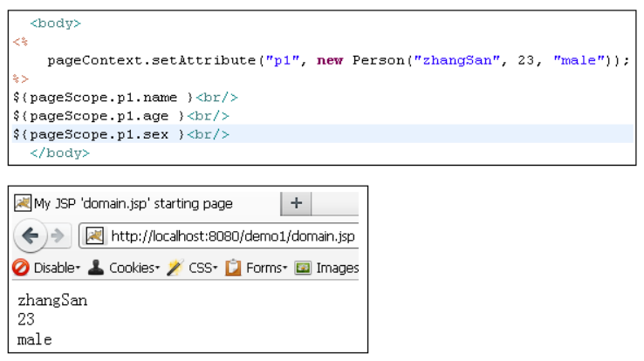This screenshot has width=644, height=361.
Task: Click the "p1" string literal in code
Action: pos(282,60)
